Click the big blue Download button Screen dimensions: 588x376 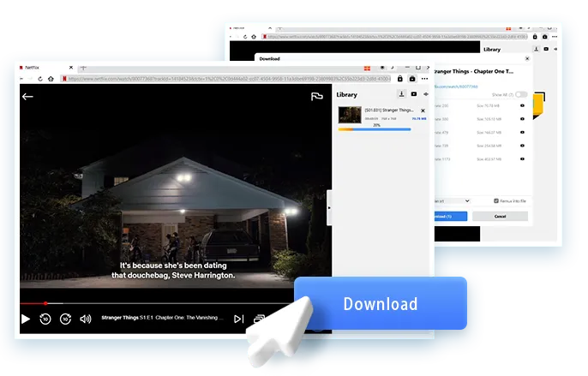(x=381, y=303)
